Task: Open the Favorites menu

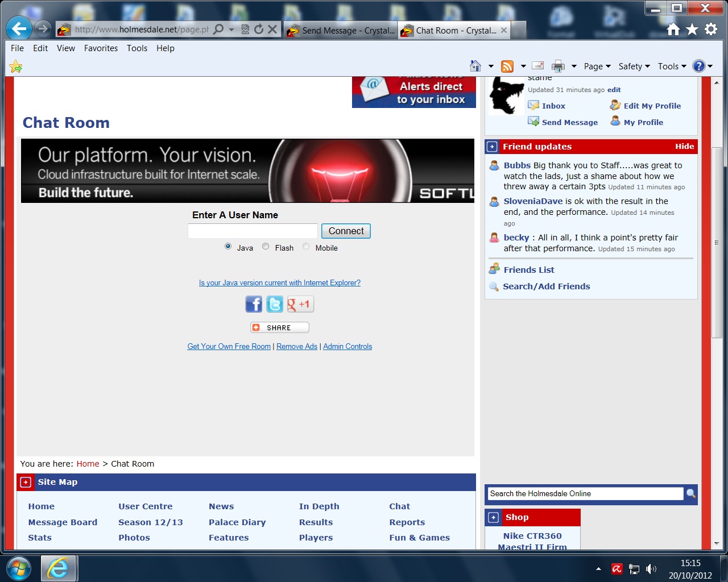Action: tap(101, 48)
